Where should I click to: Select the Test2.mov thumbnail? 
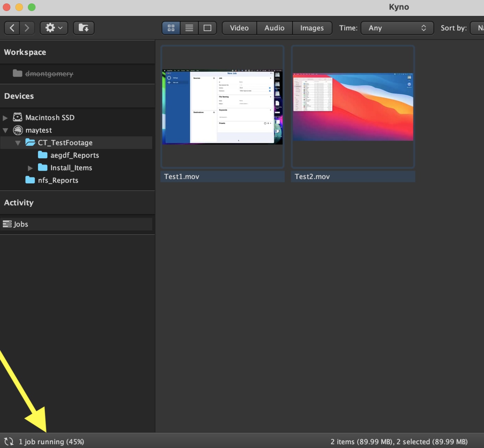(x=353, y=107)
